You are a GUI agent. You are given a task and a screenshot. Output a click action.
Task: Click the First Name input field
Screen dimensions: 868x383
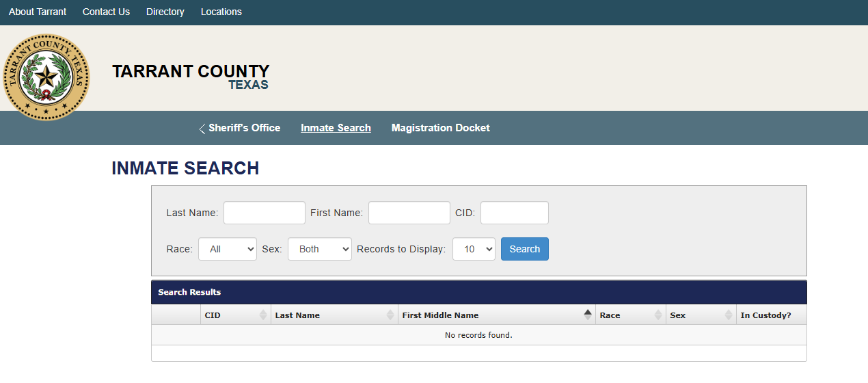pyautogui.click(x=409, y=213)
